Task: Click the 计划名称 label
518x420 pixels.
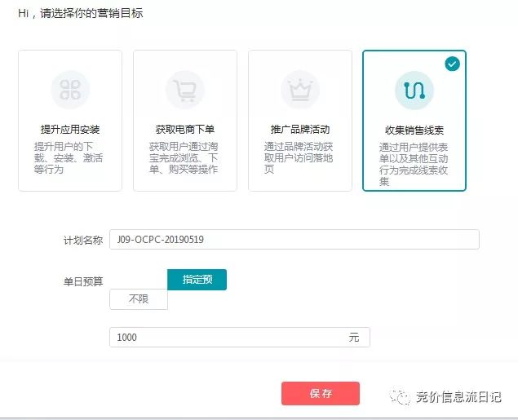Action: point(83,240)
